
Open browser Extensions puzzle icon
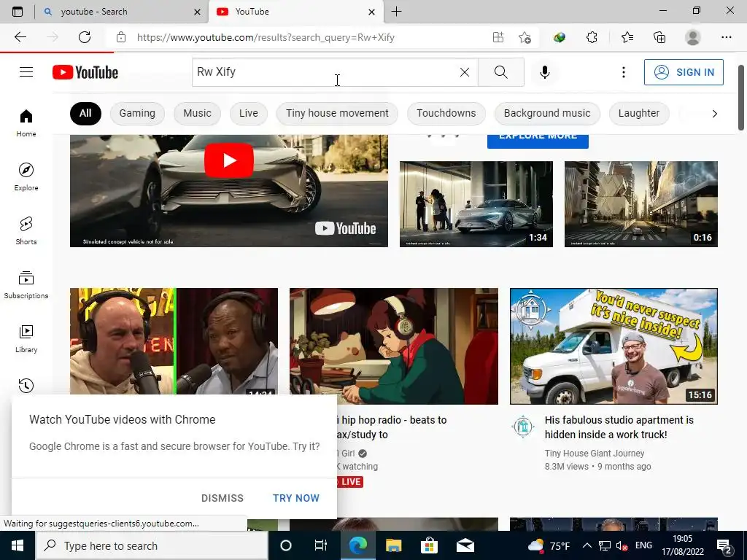pos(592,37)
